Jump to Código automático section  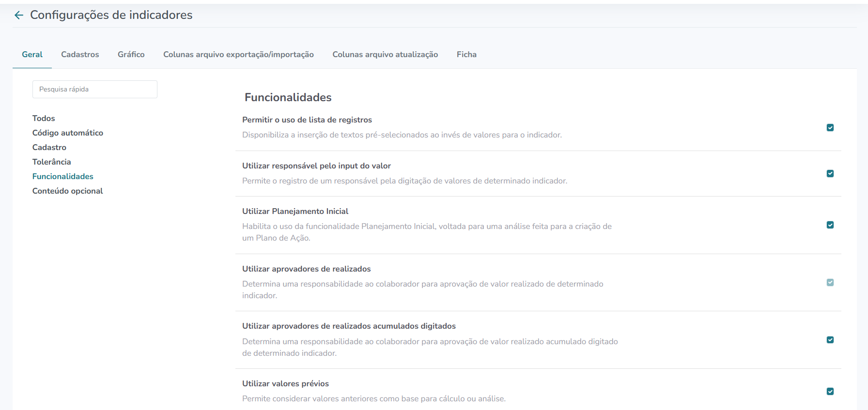coord(68,133)
